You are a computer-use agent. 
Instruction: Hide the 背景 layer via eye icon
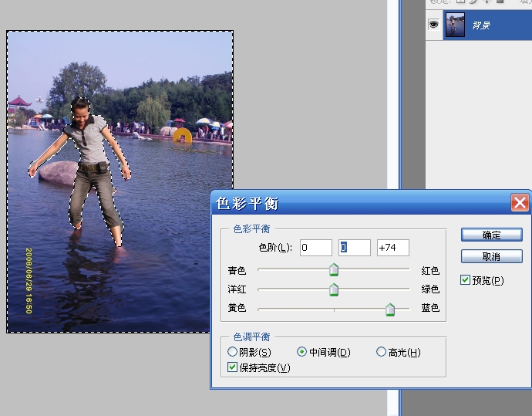pyautogui.click(x=433, y=25)
